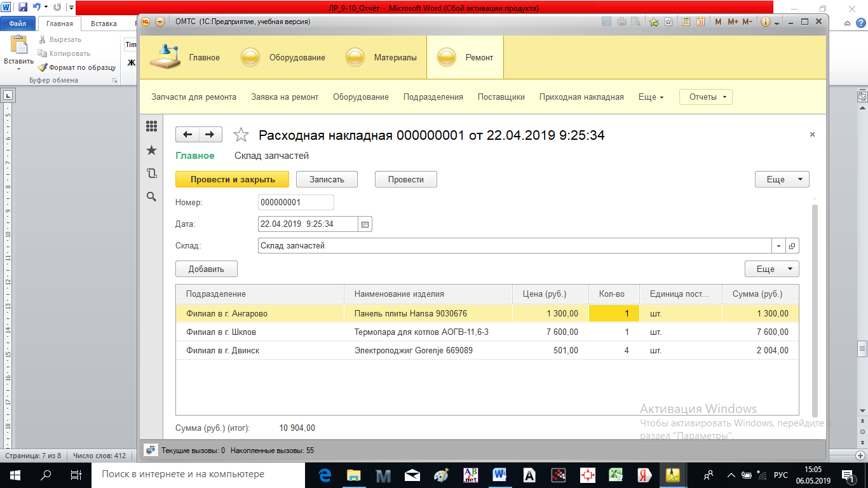Image resolution: width=868 pixels, height=488 pixels.
Task: Open Yandex browser from the taskbar
Action: point(644,475)
